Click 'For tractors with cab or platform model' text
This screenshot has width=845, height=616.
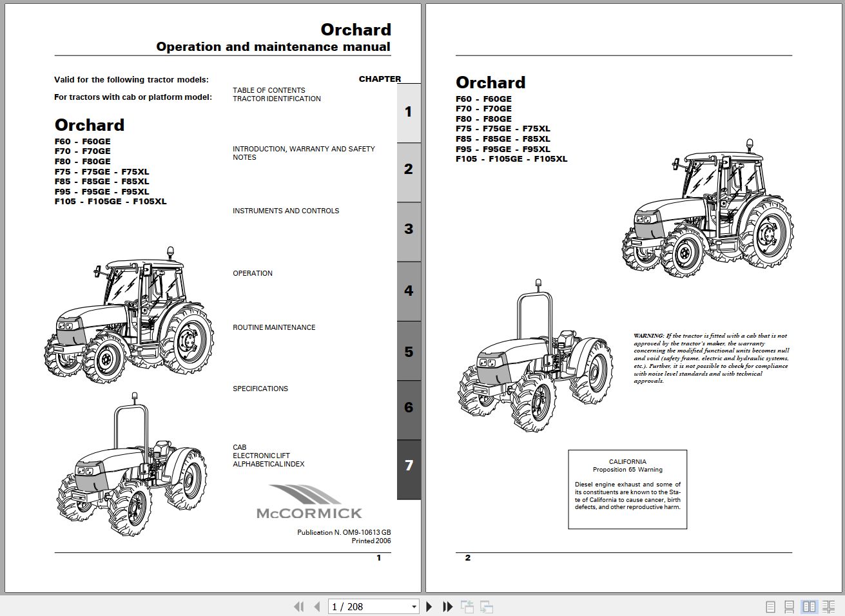pos(133,97)
